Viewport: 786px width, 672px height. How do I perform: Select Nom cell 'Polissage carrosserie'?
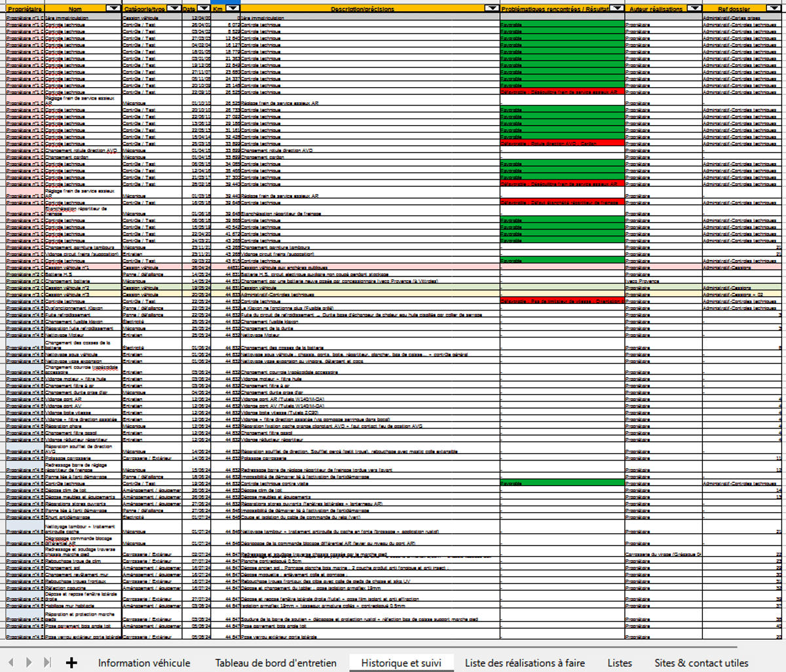click(83, 458)
